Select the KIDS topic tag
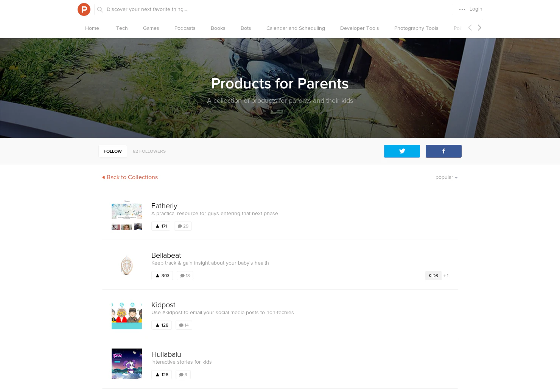The image size is (560, 392). coord(433,276)
